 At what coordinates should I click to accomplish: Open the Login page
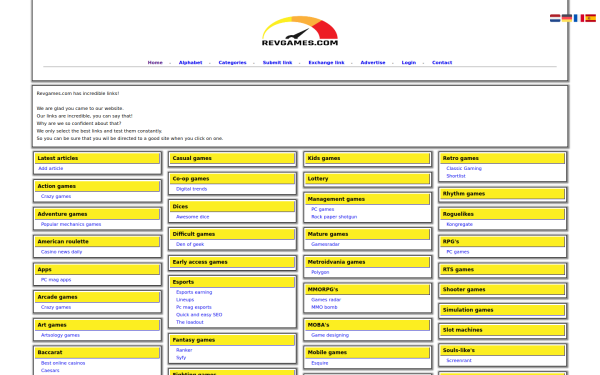point(409,62)
